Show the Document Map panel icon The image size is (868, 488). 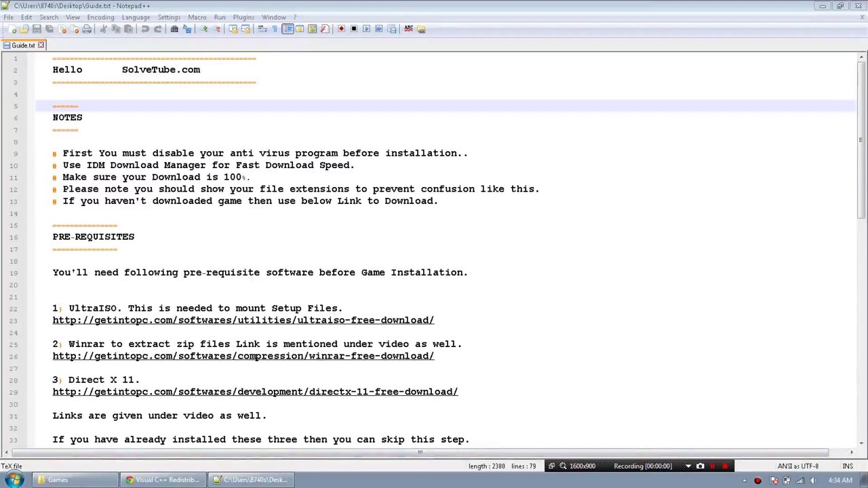pyautogui.click(x=312, y=29)
